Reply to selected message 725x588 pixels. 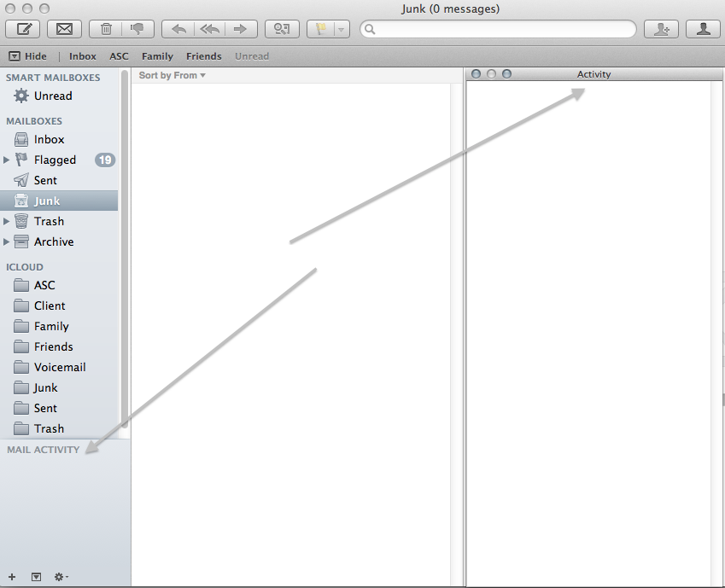(178, 29)
